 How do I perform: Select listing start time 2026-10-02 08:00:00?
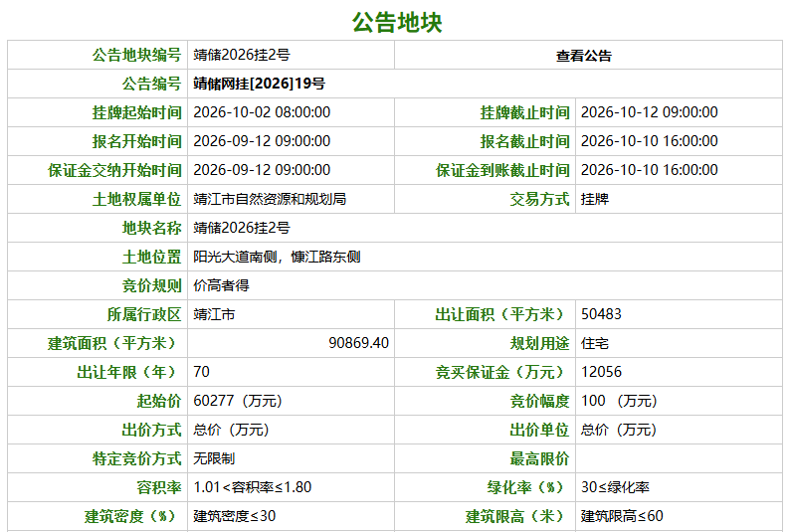(x=262, y=111)
